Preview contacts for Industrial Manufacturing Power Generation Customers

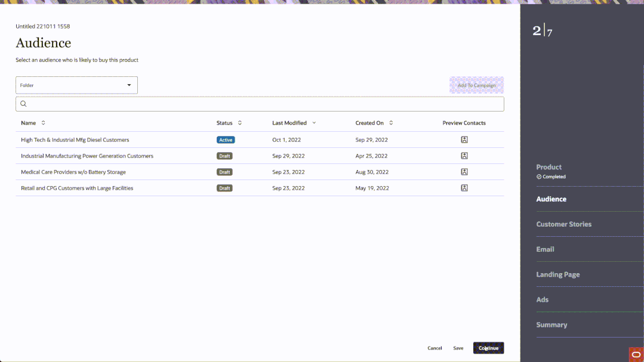click(464, 156)
